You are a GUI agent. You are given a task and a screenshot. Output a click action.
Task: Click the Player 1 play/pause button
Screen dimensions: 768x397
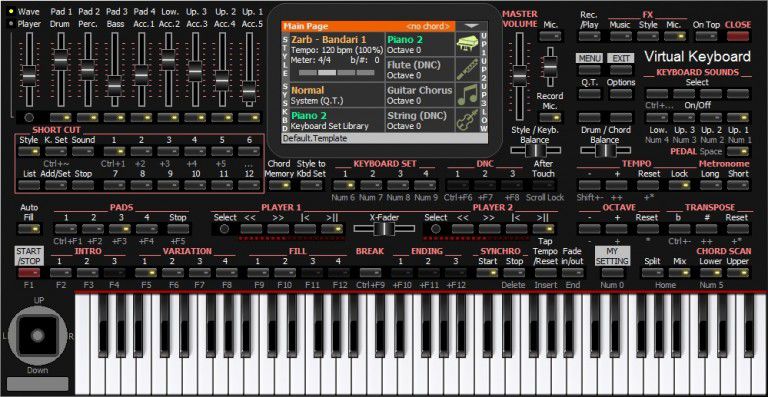click(332, 229)
